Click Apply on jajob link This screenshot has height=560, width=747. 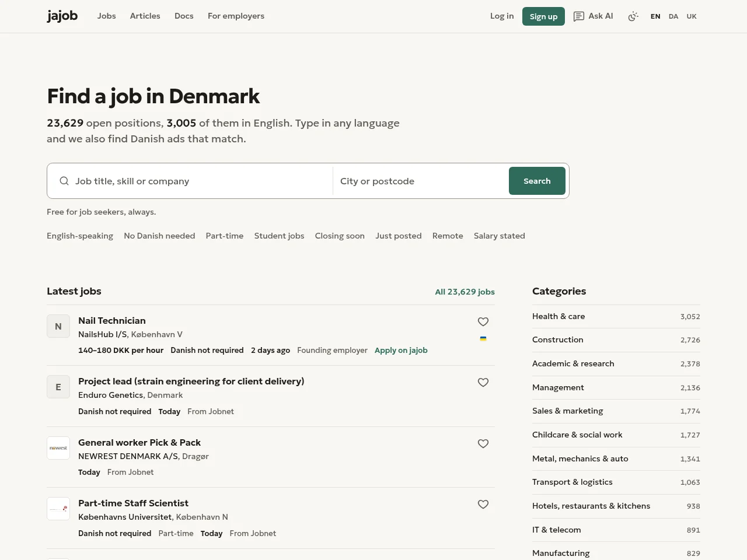(x=401, y=350)
